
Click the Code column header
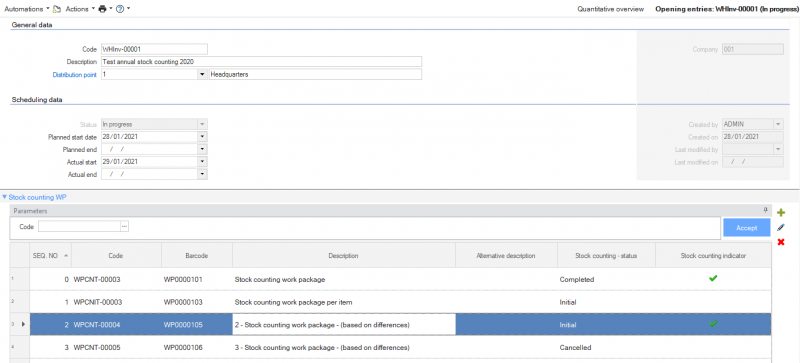point(116,256)
